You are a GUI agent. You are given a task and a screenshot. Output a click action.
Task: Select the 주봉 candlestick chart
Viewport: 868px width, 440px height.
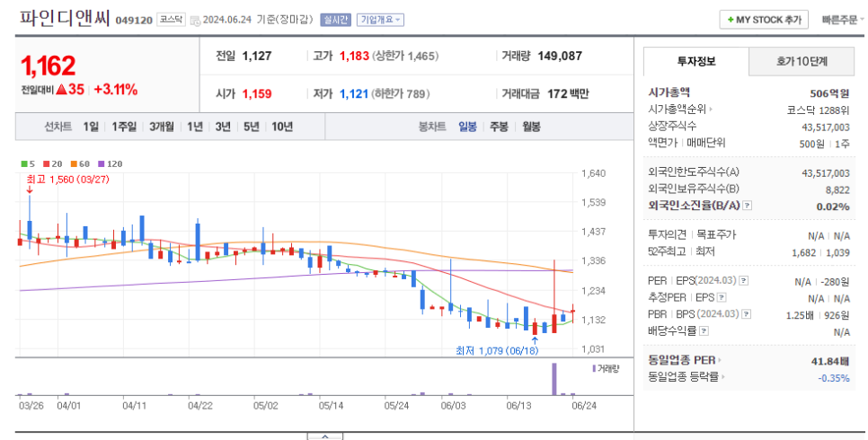tap(500, 127)
